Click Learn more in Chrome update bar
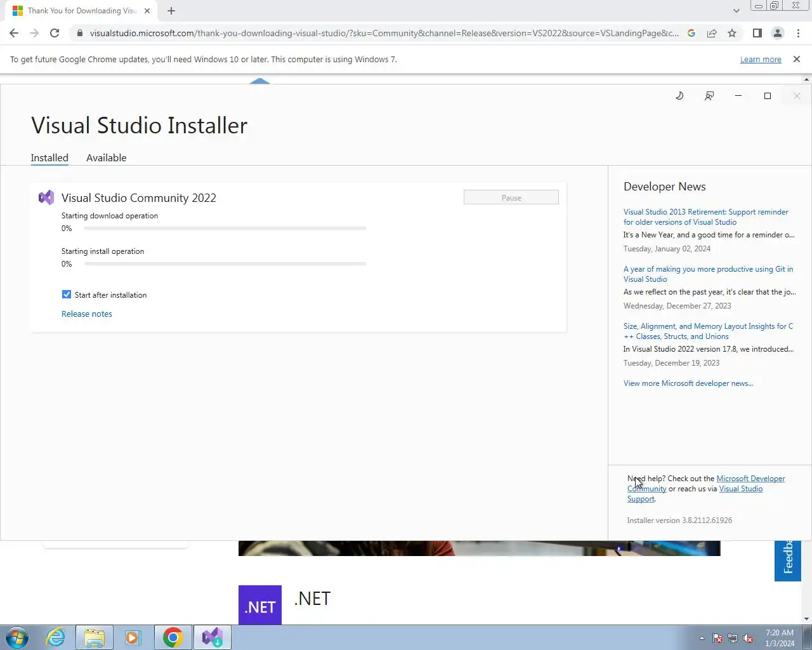The height and width of the screenshot is (650, 812). 761,59
